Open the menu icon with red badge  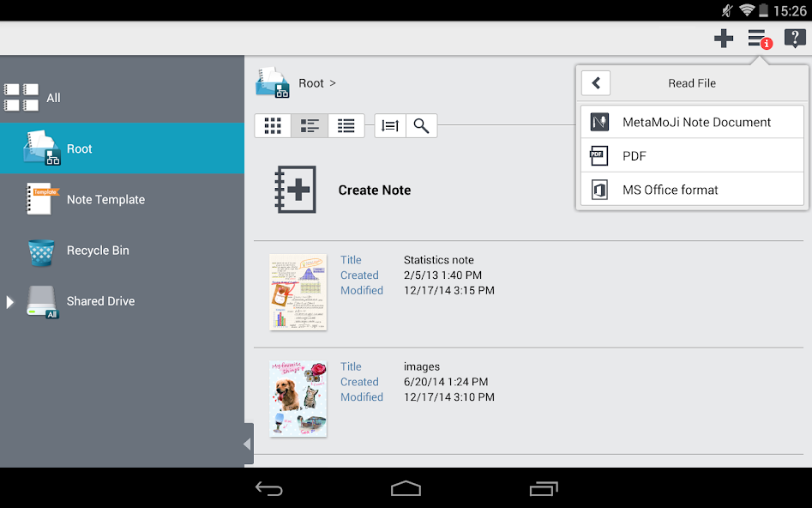click(x=758, y=39)
